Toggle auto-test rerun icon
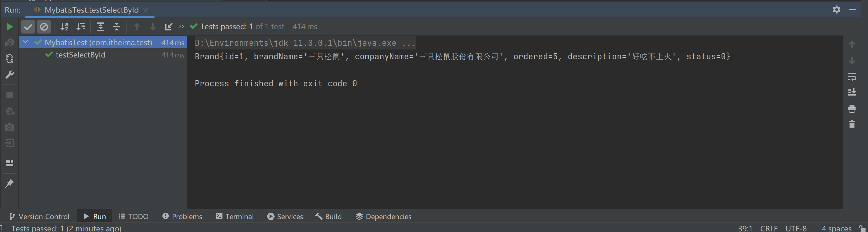This screenshot has height=232, width=868. pyautogui.click(x=10, y=59)
